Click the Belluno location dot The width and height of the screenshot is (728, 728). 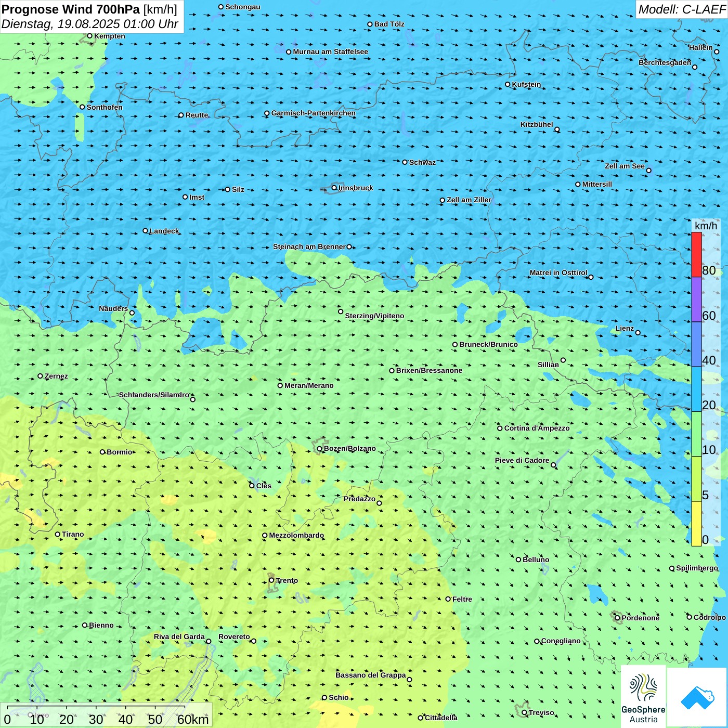[518, 560]
